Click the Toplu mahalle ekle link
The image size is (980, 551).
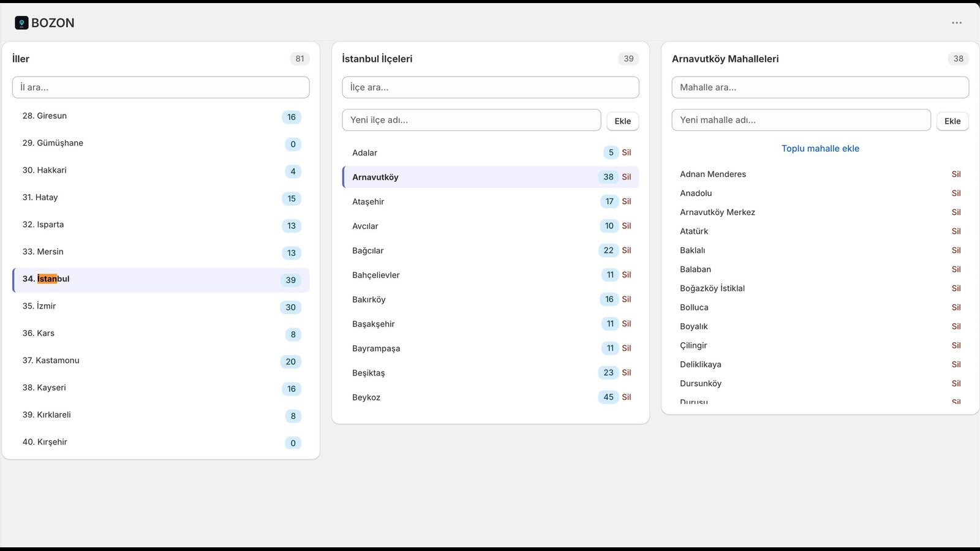click(820, 149)
